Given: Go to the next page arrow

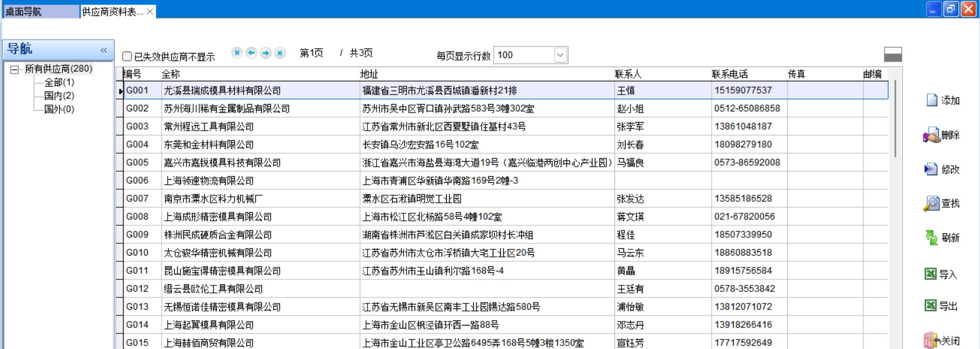Looking at the screenshot, I should pyautogui.click(x=266, y=53).
